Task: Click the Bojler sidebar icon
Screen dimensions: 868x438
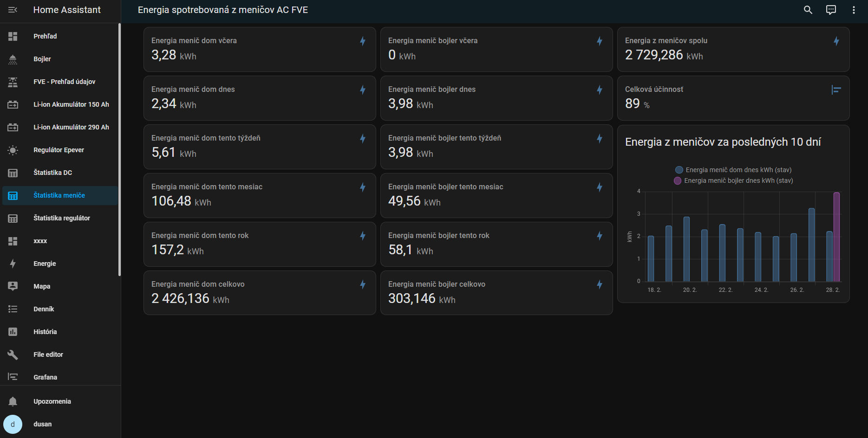Action: (13, 59)
